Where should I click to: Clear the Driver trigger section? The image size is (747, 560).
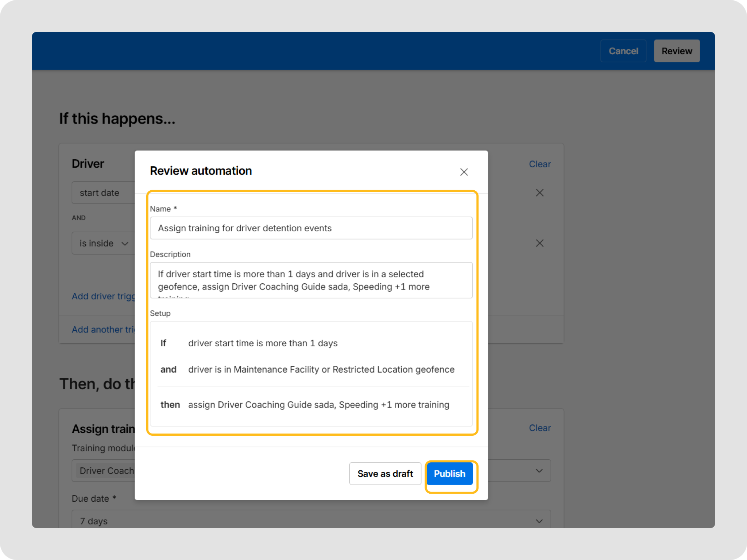coord(539,164)
